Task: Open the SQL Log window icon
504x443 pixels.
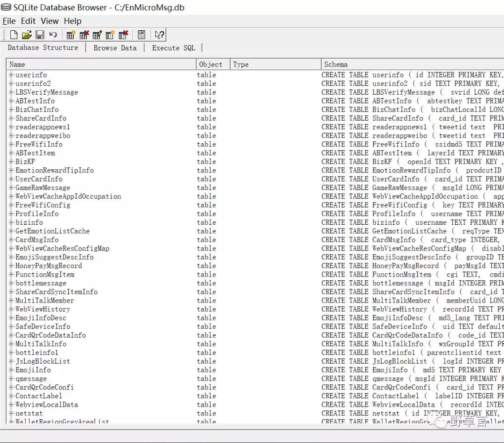Action: point(141,35)
